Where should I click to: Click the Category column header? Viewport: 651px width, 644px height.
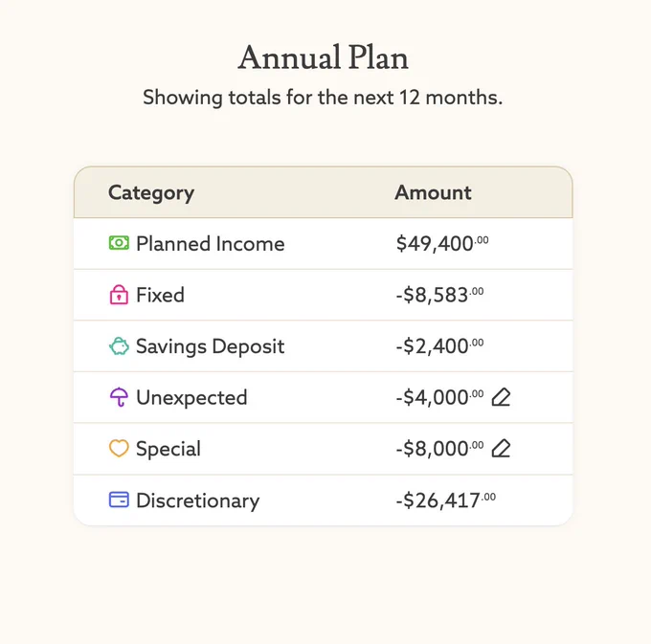click(151, 193)
